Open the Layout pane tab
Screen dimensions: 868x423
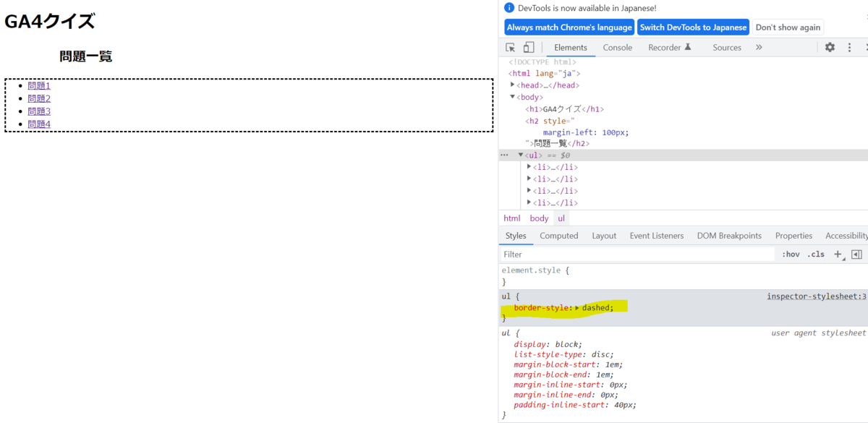[604, 236]
